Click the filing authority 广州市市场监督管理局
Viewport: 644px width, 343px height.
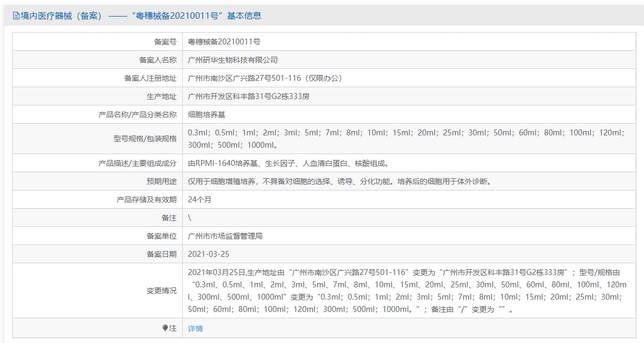[x=226, y=236]
